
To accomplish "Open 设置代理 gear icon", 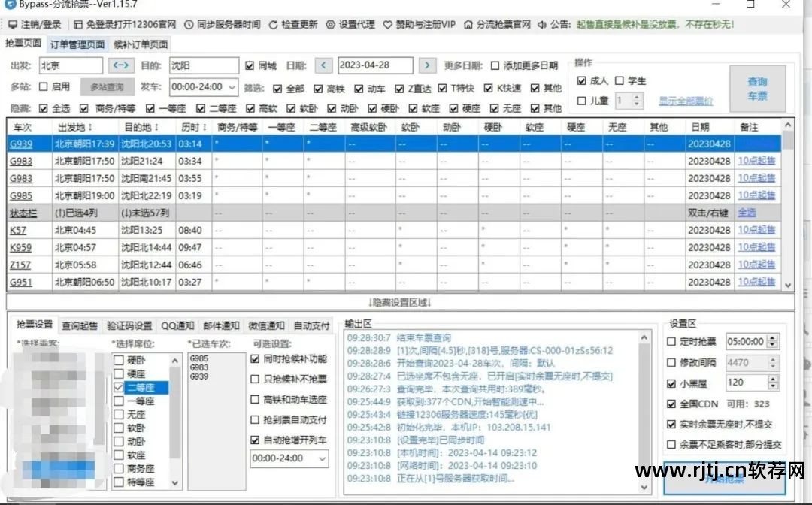I will pos(330,24).
